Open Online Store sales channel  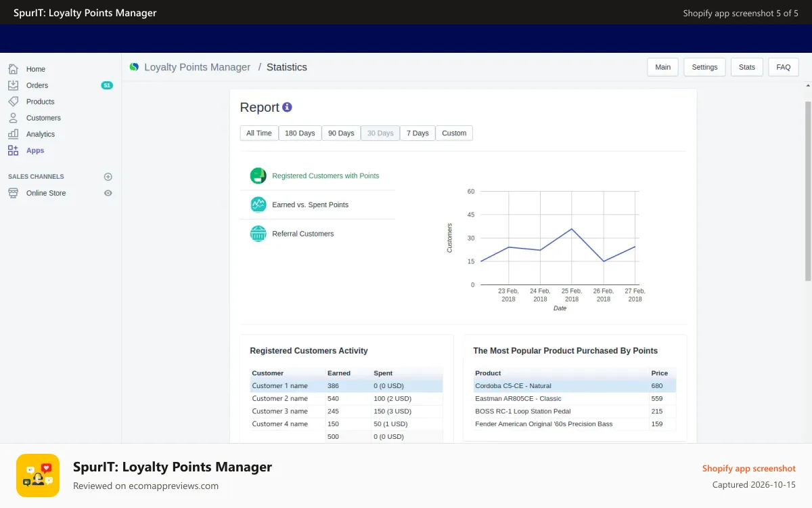46,193
